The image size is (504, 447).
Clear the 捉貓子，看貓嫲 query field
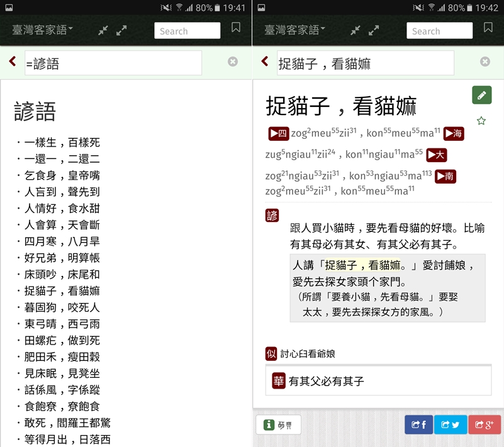coord(484,62)
